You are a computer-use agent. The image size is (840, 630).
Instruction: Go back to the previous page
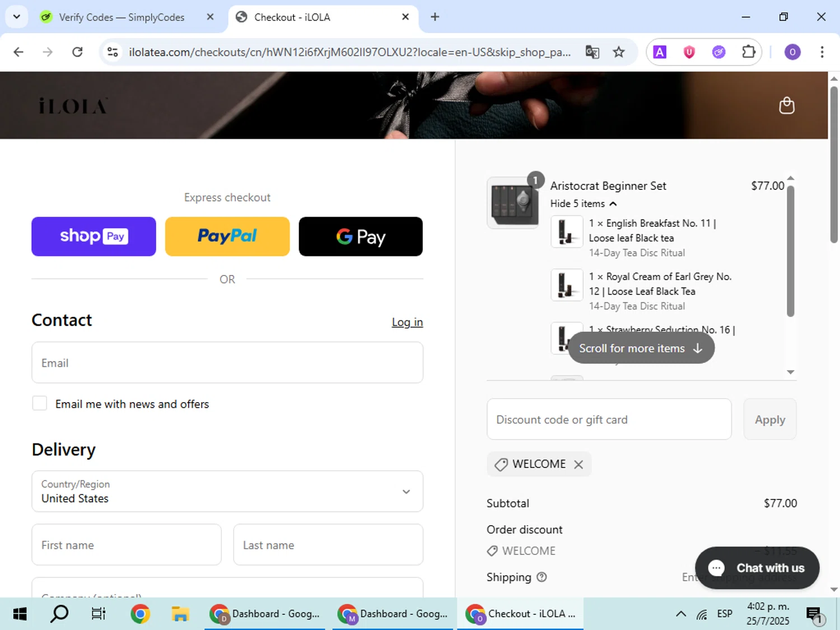point(18,52)
